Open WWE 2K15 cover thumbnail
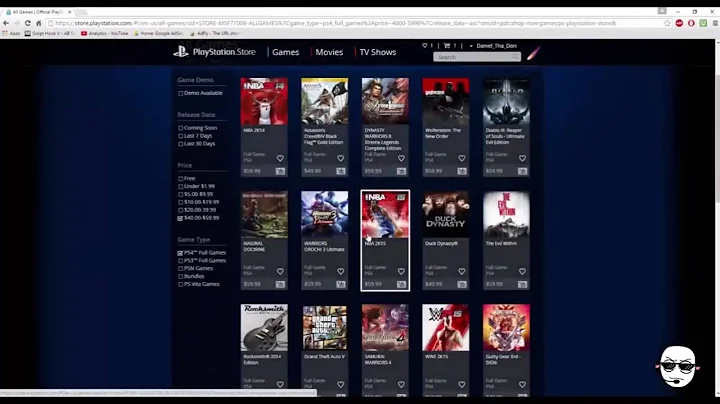Image resolution: width=720 pixels, height=404 pixels. pos(446,328)
